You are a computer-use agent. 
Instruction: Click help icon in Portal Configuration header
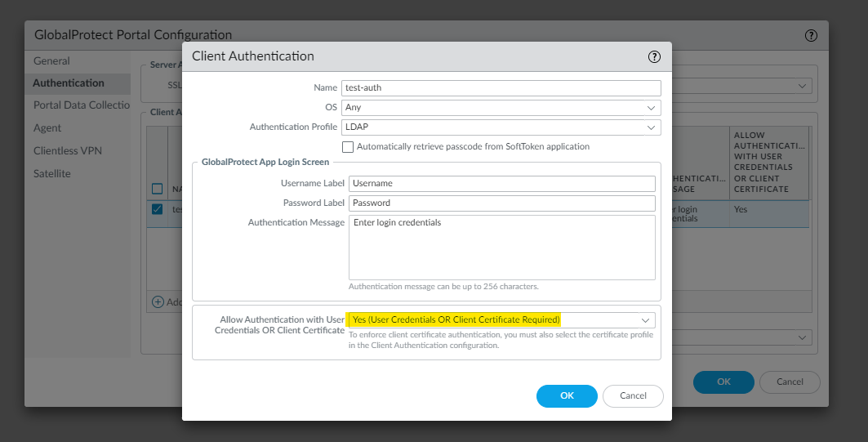click(x=810, y=35)
